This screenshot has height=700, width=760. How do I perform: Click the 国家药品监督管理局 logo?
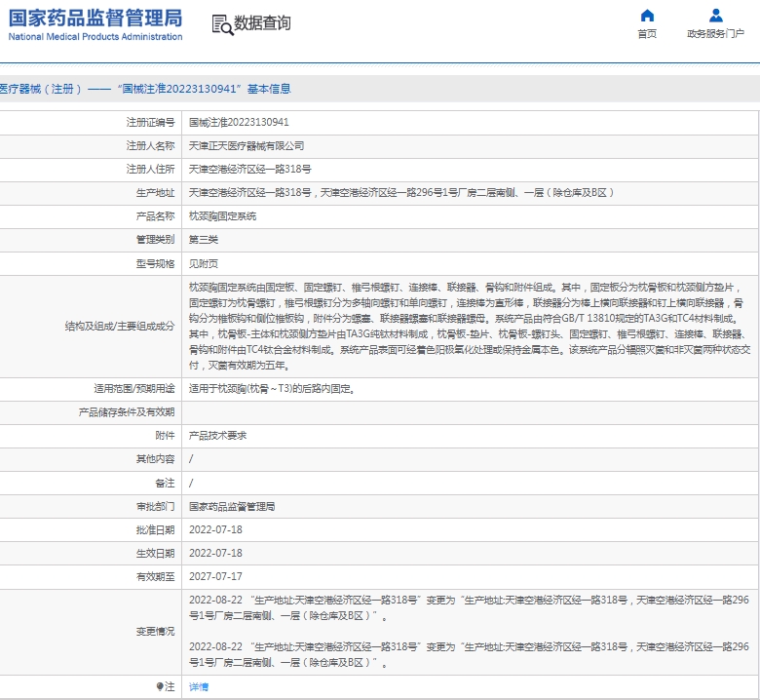point(95,18)
